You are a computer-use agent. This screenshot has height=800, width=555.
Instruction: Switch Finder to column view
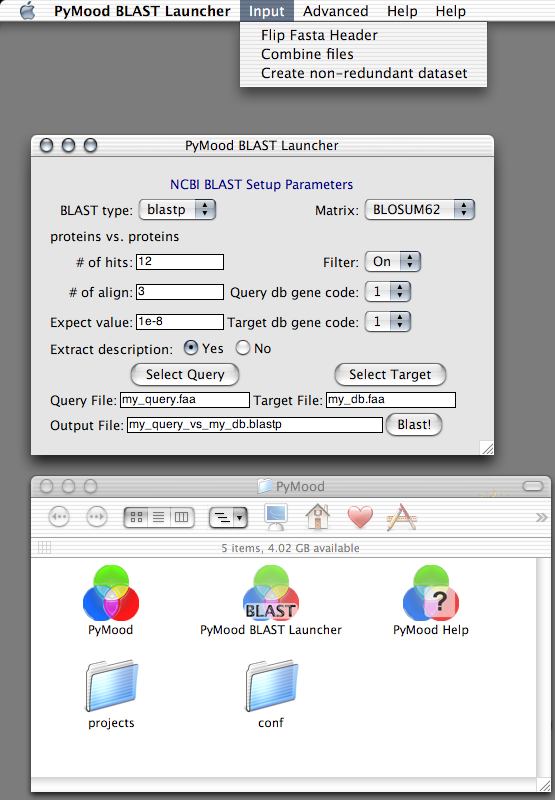pyautogui.click(x=182, y=517)
